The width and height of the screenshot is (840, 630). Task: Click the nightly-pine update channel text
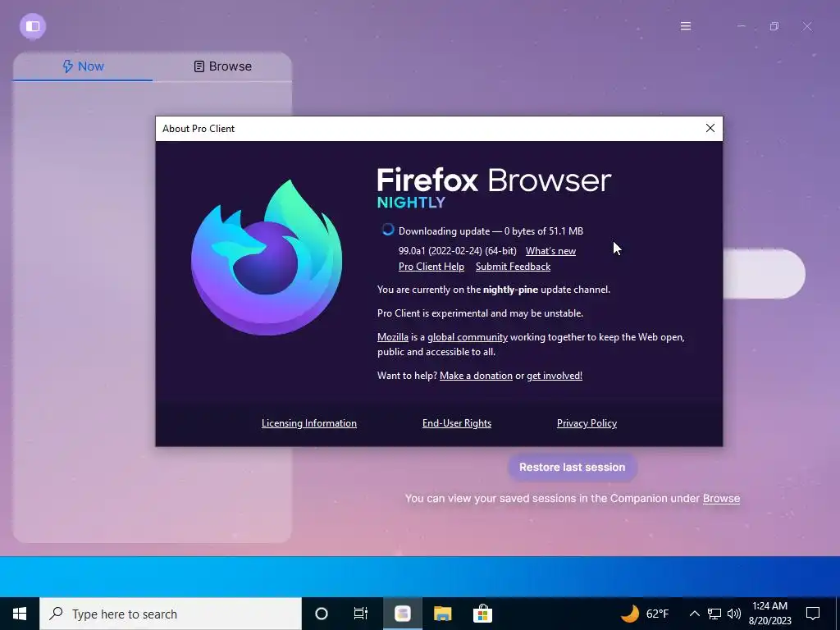tap(510, 290)
